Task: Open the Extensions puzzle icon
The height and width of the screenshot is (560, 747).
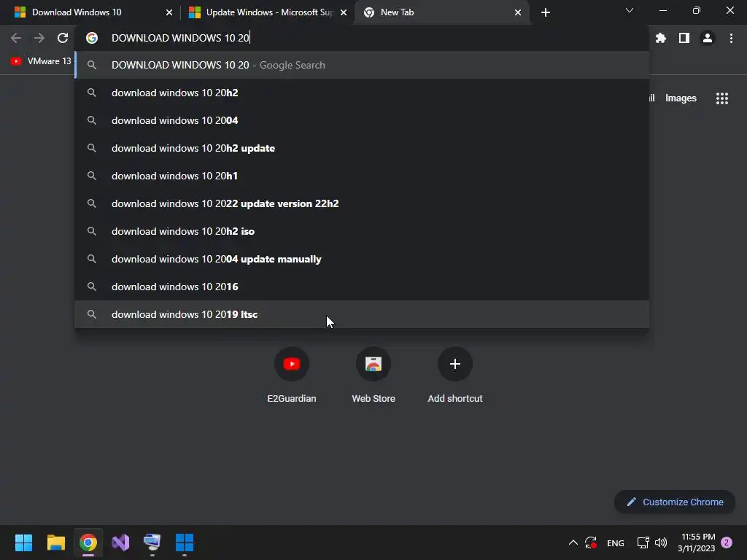Action: tap(660, 38)
